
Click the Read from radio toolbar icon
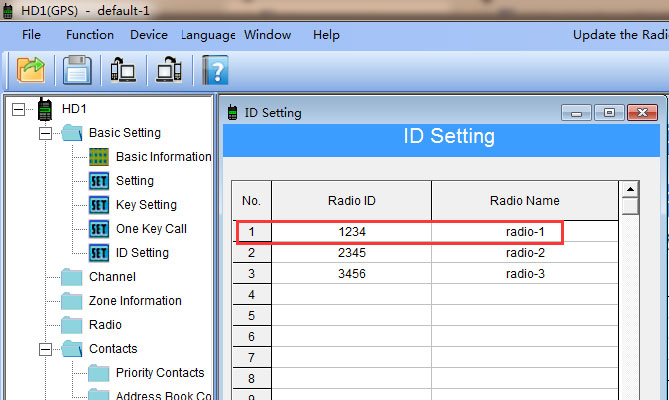(123, 70)
